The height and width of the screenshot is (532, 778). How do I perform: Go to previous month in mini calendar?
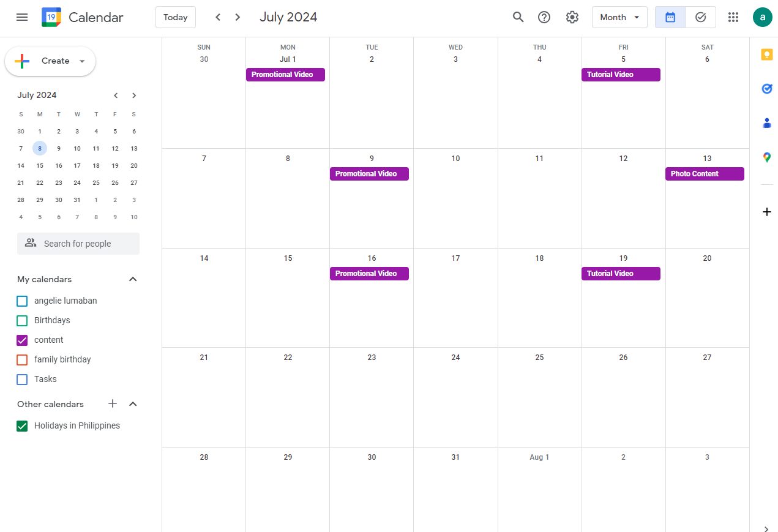[116, 96]
